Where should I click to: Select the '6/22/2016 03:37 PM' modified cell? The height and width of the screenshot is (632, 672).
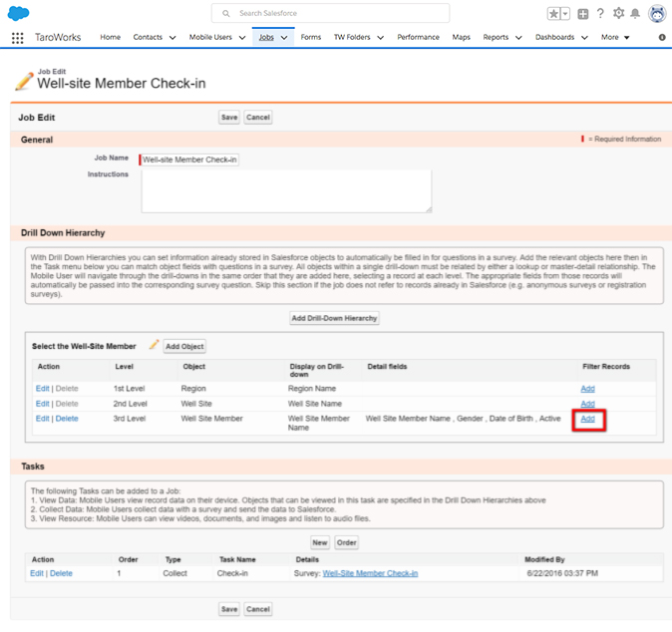(562, 573)
